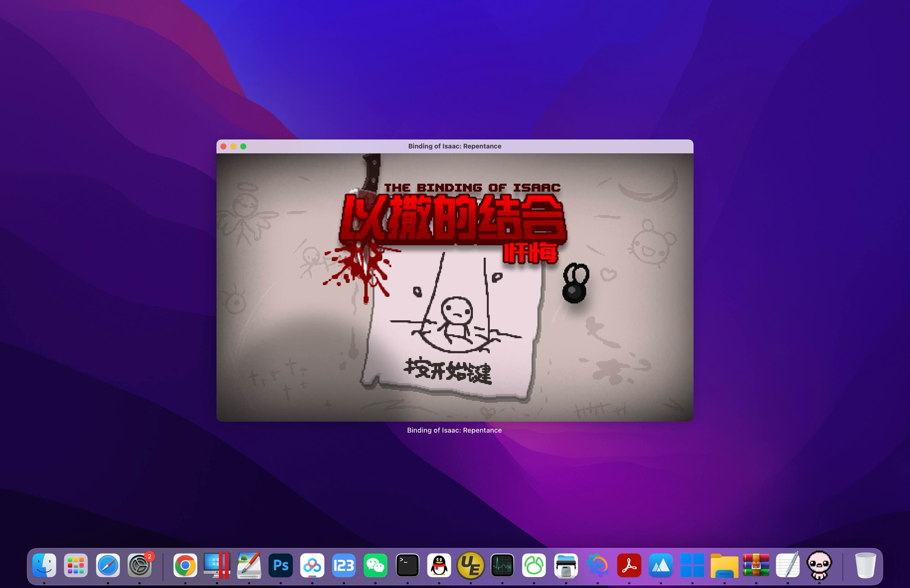Launch WinRAR books icon in the dock
The image size is (910, 588).
point(756,565)
